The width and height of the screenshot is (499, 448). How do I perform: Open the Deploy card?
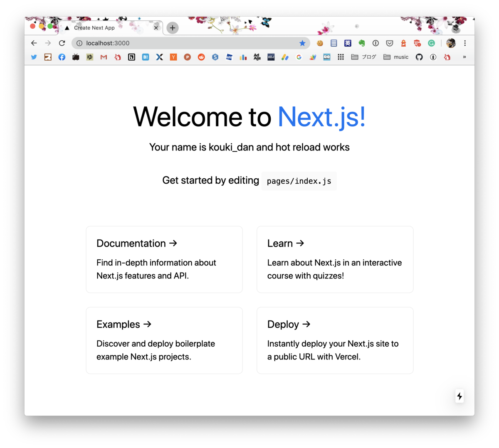coord(335,340)
